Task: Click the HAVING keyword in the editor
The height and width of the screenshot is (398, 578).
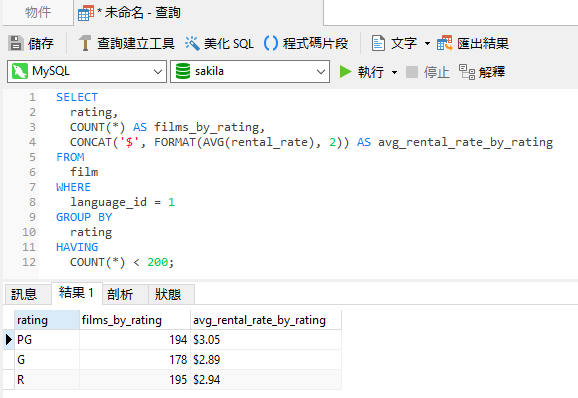Action: (77, 247)
